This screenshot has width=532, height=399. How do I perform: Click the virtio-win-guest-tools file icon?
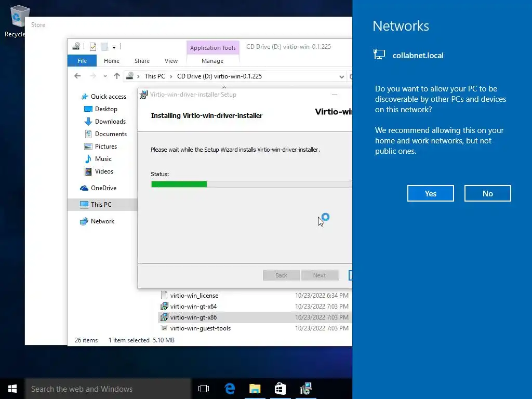164,328
